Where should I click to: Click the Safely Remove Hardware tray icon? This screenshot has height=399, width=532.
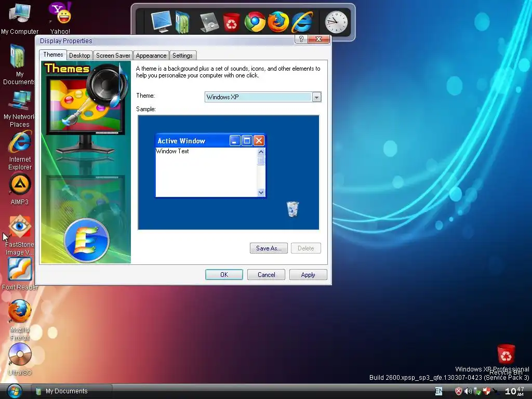pyautogui.click(x=477, y=391)
